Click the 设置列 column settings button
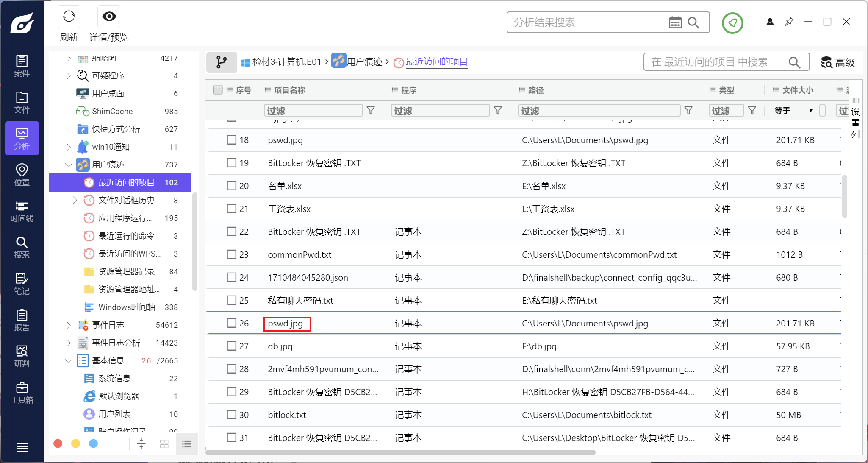 click(856, 119)
